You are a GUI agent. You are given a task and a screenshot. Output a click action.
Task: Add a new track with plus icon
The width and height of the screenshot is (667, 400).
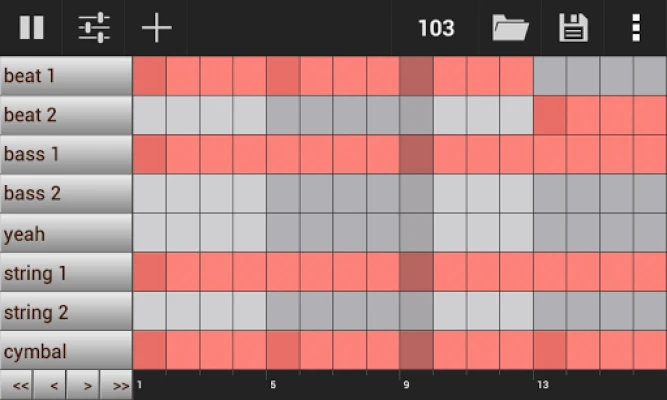(156, 27)
